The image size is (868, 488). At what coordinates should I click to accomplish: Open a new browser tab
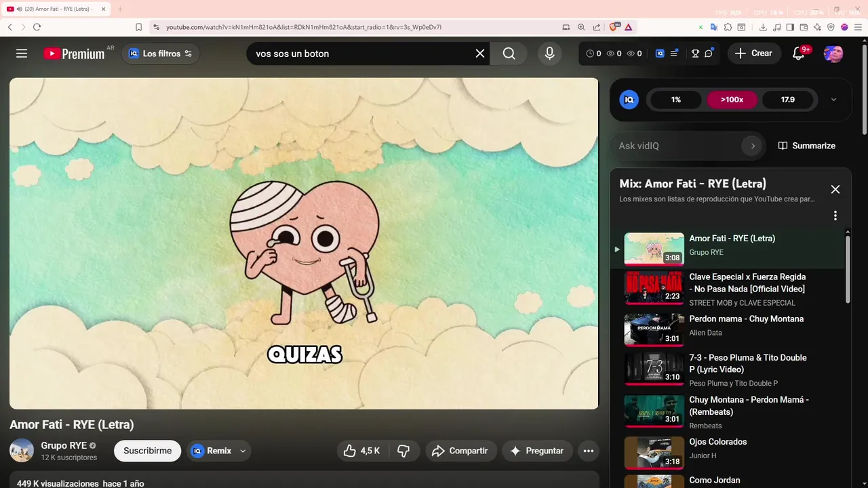[120, 9]
